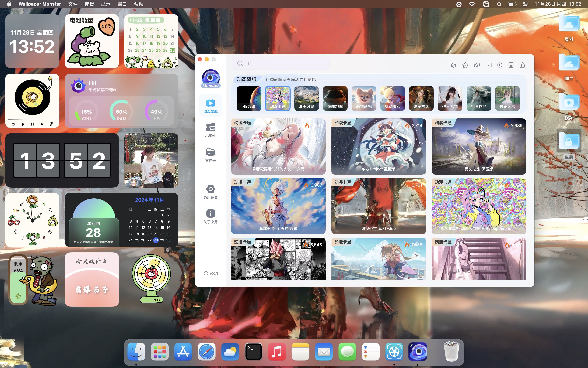Like the song in the music widget
The height and width of the screenshot is (368, 588).
click(13, 124)
